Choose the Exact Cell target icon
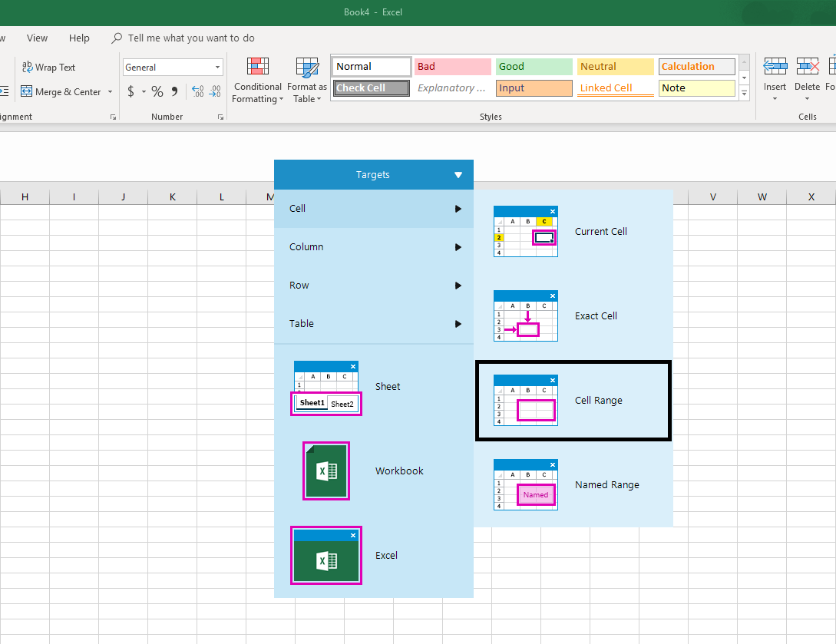This screenshot has height=644, width=836. (526, 315)
